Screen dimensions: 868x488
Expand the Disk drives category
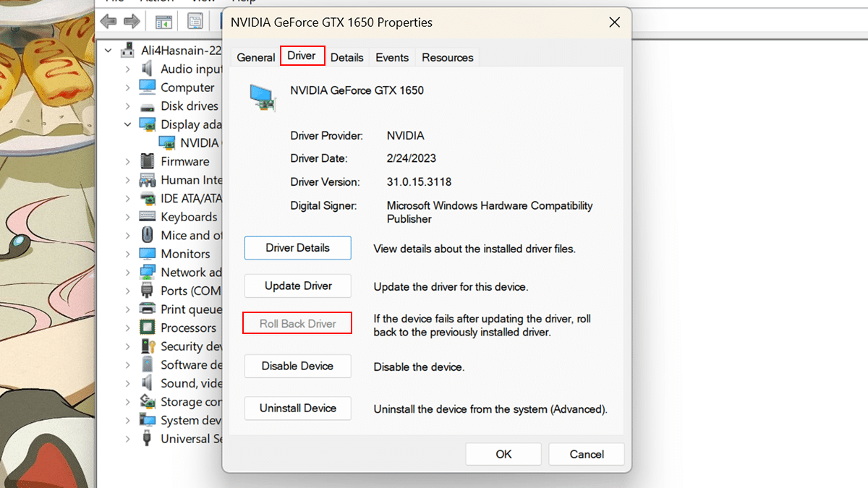[128, 106]
